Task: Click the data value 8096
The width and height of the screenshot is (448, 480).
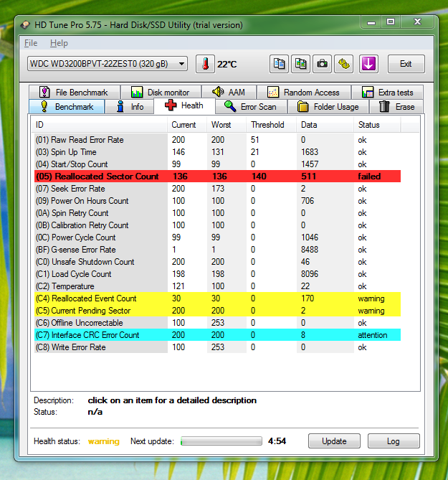Action: [x=310, y=274]
